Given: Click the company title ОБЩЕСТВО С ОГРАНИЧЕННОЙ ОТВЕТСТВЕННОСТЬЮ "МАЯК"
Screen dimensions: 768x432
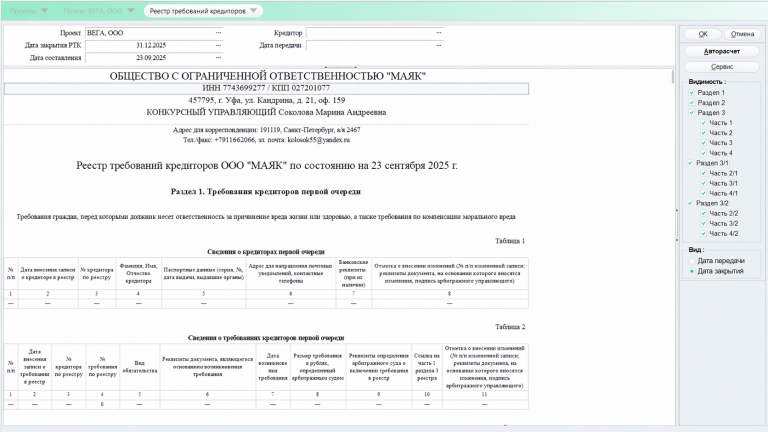Looking at the screenshot, I should coord(267,76).
